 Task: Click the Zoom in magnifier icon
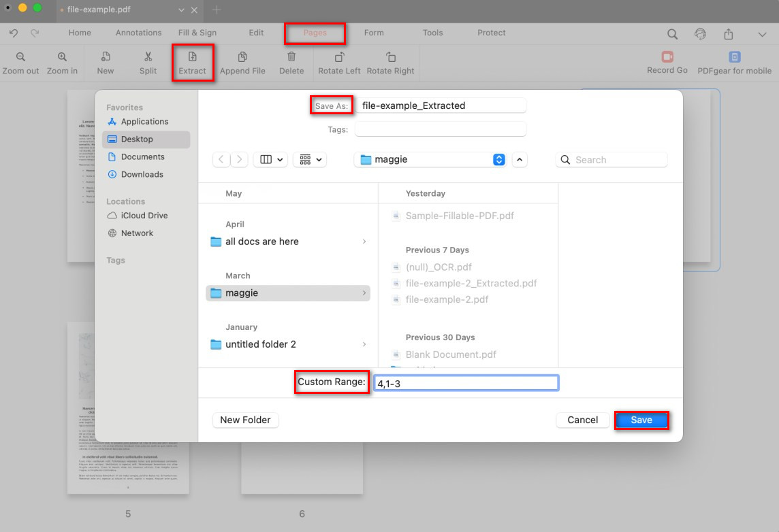[x=62, y=57]
